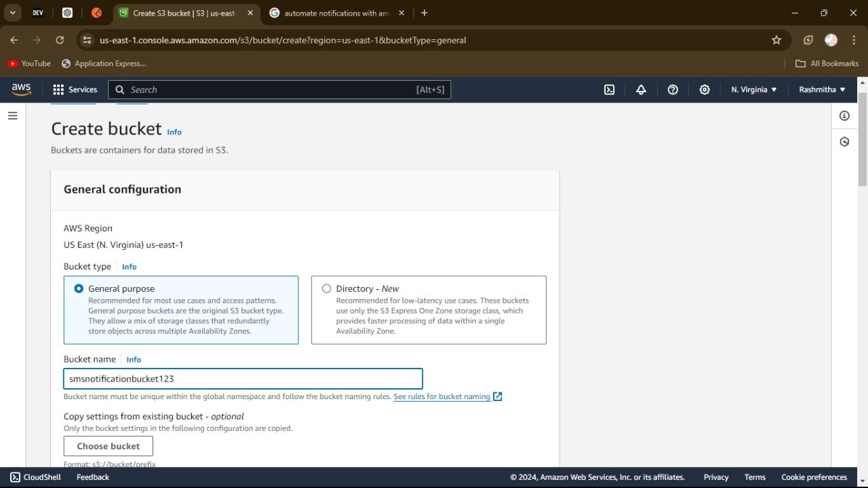Select the General purpose bucket type
Screen dimensions: 868x488
point(181,309)
